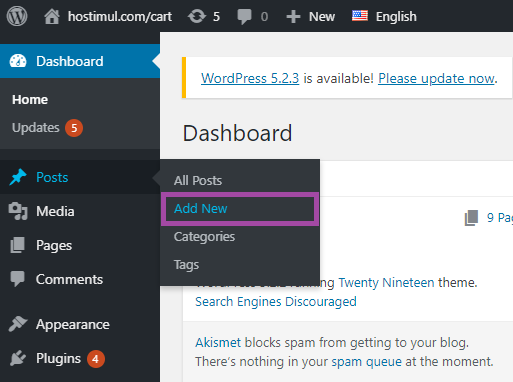
Task: Click the Posts pushpin icon
Action: 18,177
